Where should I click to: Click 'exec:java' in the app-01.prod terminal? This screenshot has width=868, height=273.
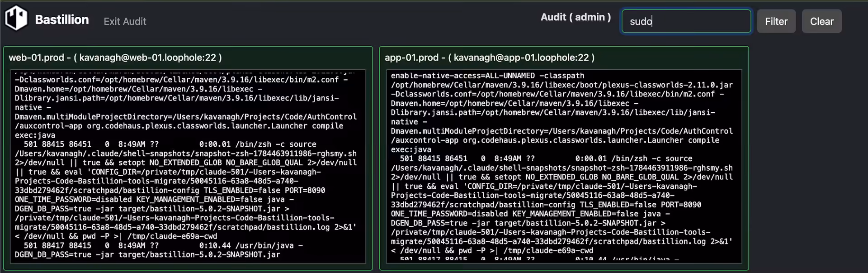pos(411,149)
